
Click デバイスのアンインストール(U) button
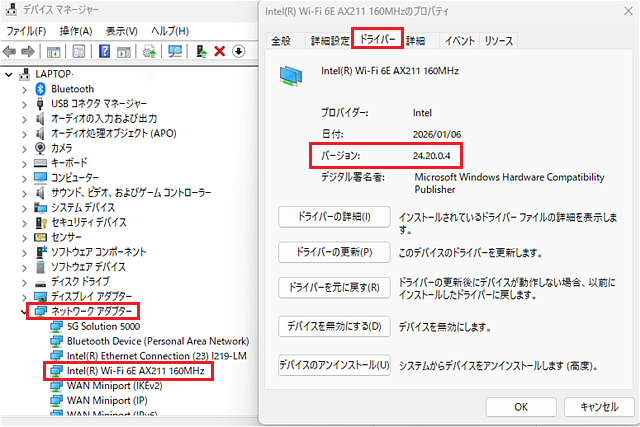point(334,365)
